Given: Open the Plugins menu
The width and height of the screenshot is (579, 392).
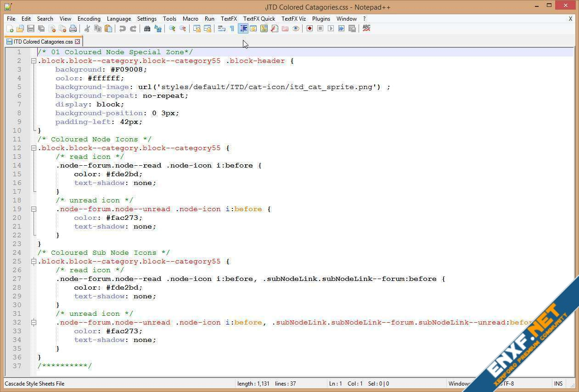Looking at the screenshot, I should coord(321,19).
